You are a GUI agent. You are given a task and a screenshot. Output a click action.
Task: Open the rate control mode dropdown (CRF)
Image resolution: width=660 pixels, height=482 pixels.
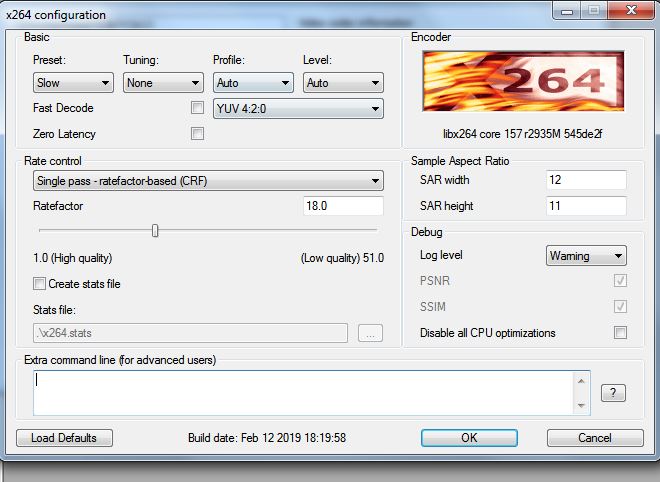pos(208,181)
